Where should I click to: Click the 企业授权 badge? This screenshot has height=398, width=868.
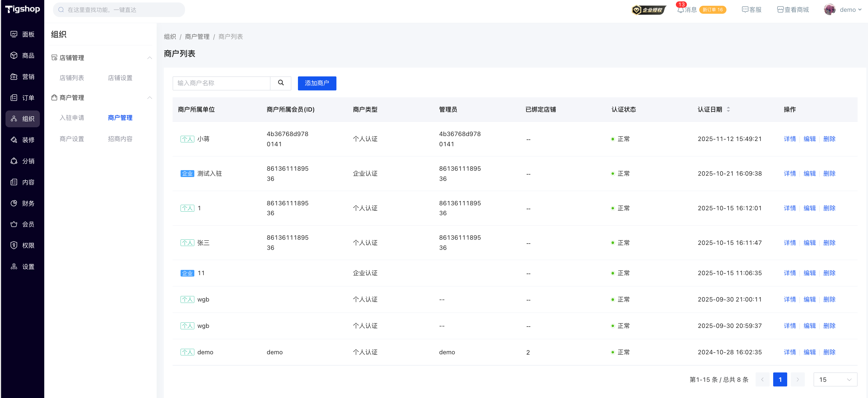[x=649, y=10]
